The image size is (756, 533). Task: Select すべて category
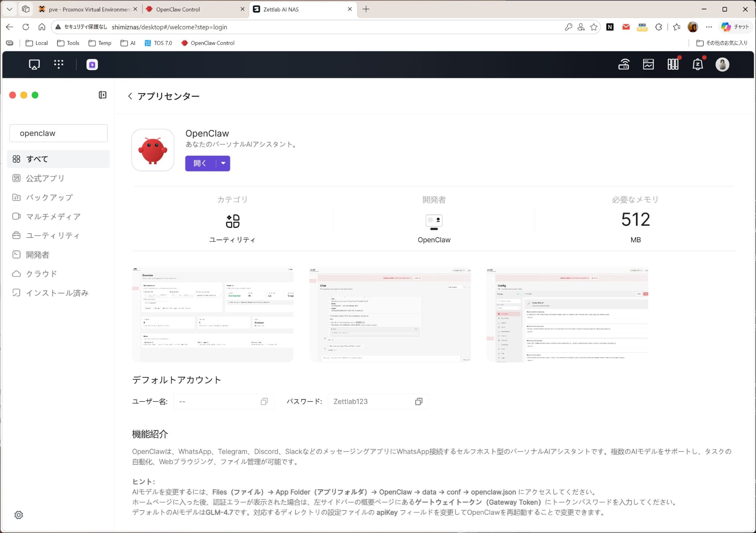(x=58, y=159)
